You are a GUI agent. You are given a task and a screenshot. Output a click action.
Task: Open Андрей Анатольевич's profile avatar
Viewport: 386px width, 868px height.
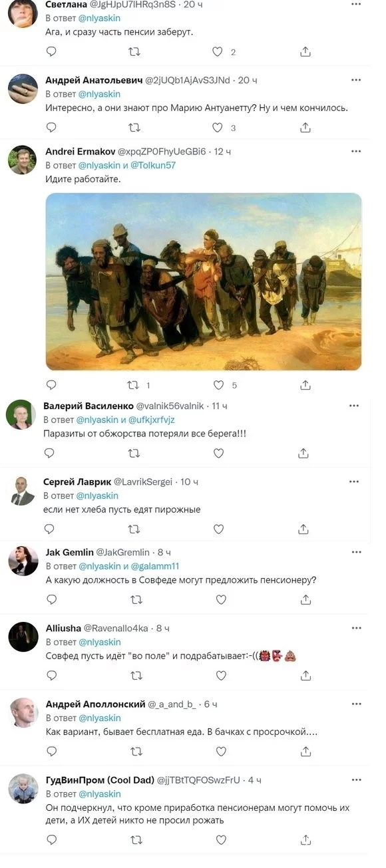pyautogui.click(x=23, y=88)
